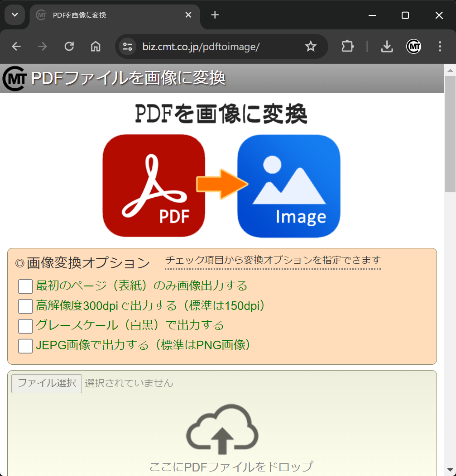Viewport: 456px width, 476px height.
Task: Click the scrollbar down arrow
Action: [x=450, y=470]
